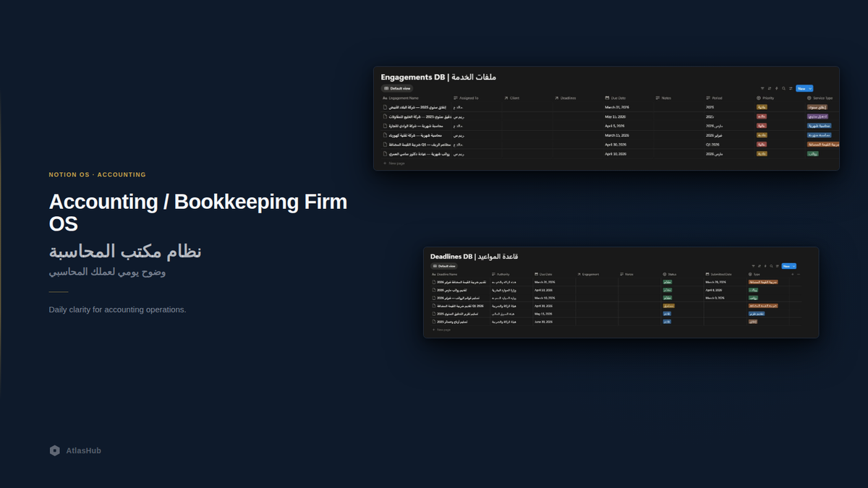Click Daily clarity for accounting operations text
The image size is (868, 488).
(x=118, y=309)
